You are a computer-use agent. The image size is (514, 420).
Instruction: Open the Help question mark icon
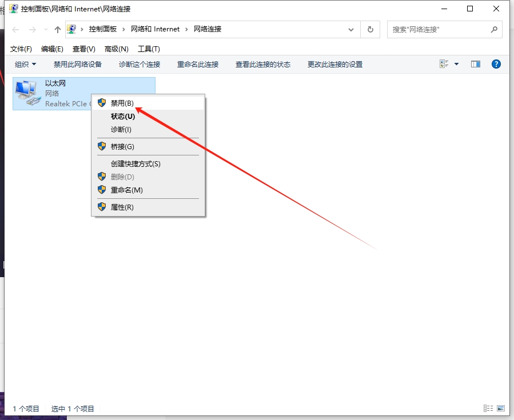(x=496, y=64)
